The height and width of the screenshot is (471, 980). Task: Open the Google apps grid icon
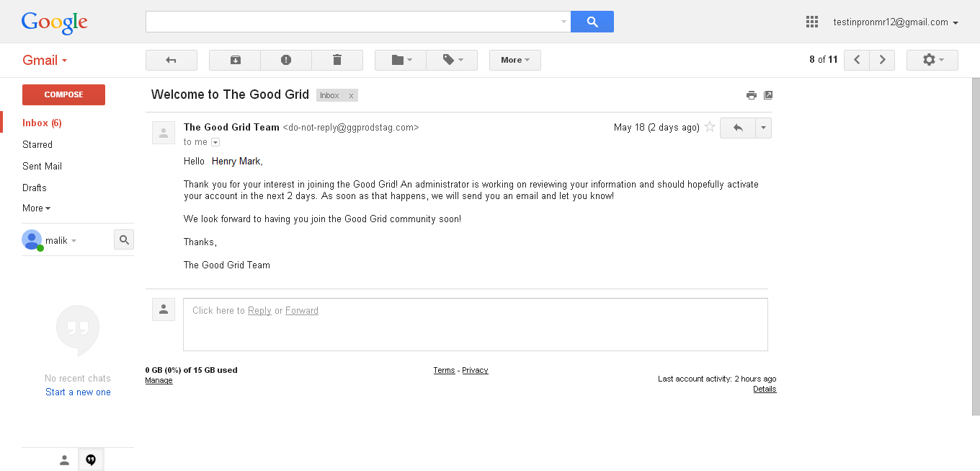pos(812,22)
